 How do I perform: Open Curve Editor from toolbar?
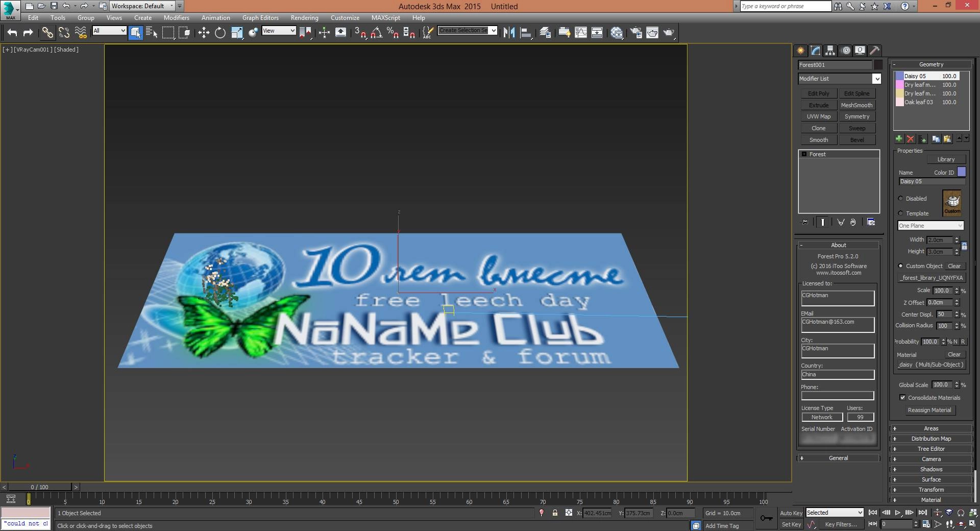pyautogui.click(x=581, y=33)
